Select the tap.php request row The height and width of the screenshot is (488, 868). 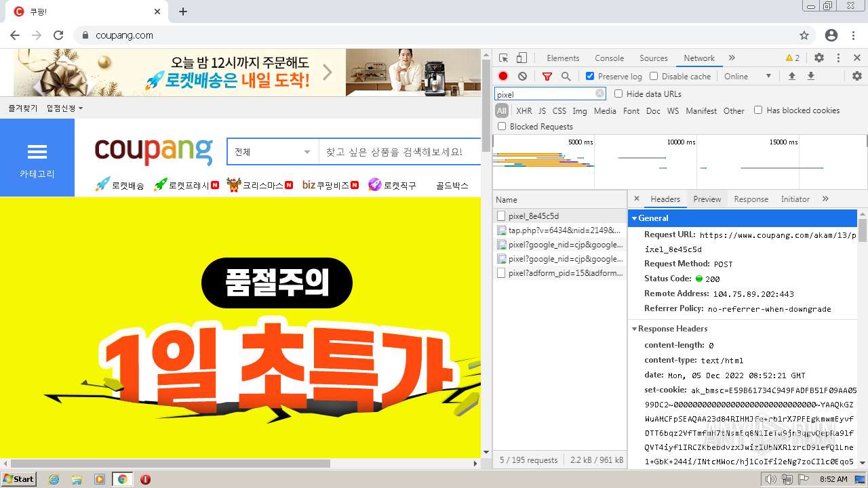point(560,230)
